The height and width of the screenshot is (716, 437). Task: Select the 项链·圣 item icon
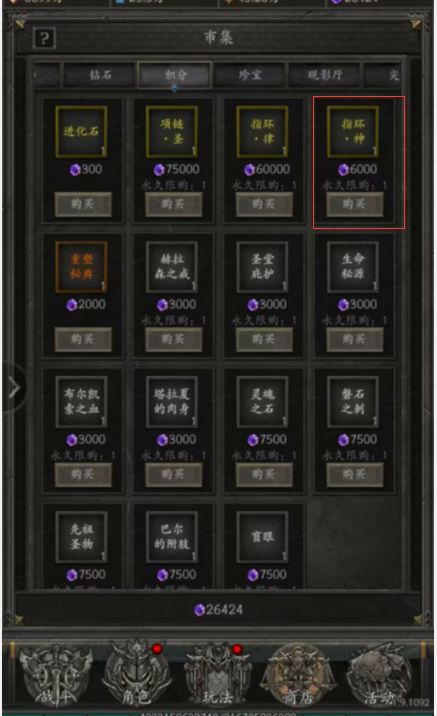point(172,132)
